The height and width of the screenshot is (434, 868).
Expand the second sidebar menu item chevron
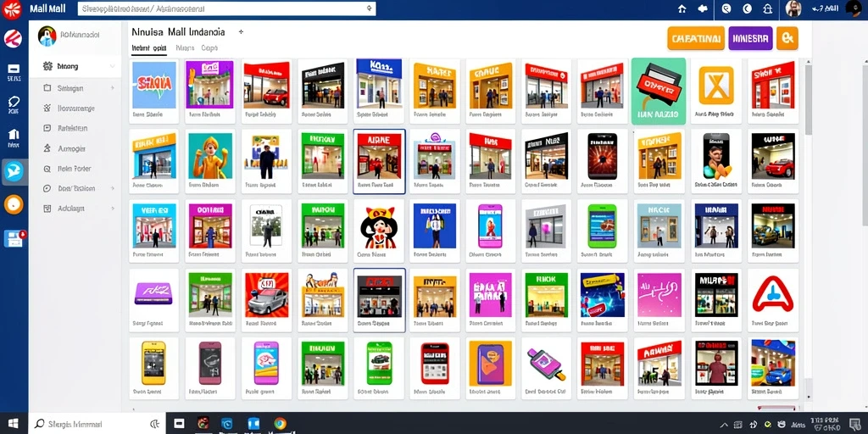tap(113, 88)
